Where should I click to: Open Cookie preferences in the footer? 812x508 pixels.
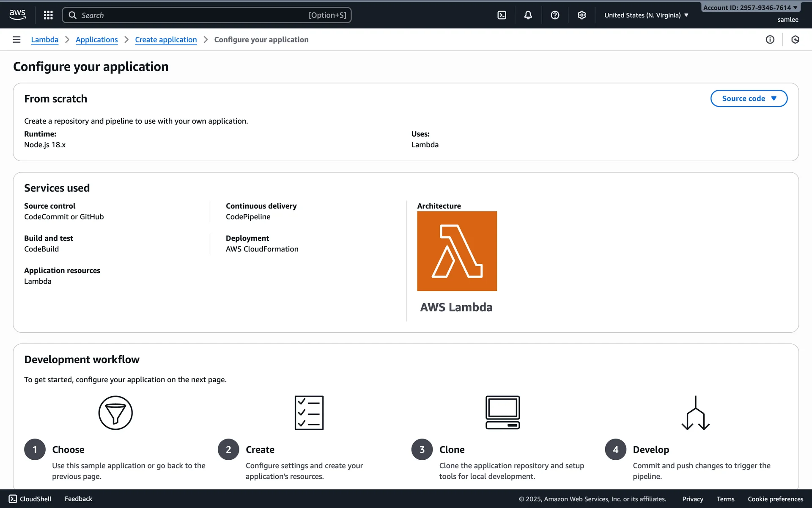(x=775, y=499)
